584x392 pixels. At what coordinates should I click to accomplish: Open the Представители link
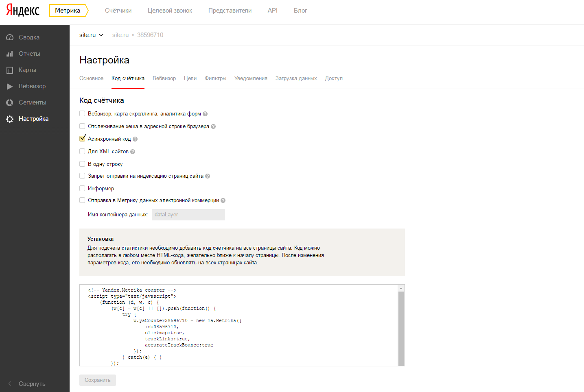coord(230,11)
